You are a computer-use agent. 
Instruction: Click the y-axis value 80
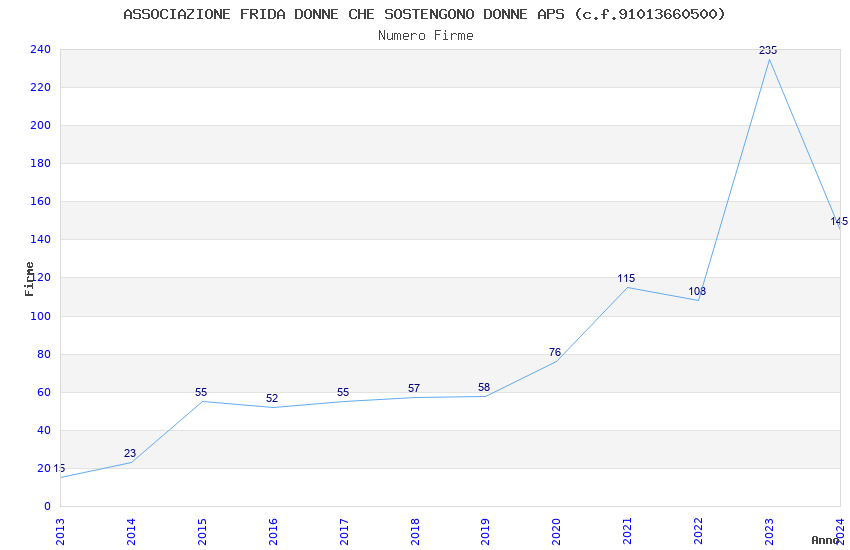tap(44, 354)
